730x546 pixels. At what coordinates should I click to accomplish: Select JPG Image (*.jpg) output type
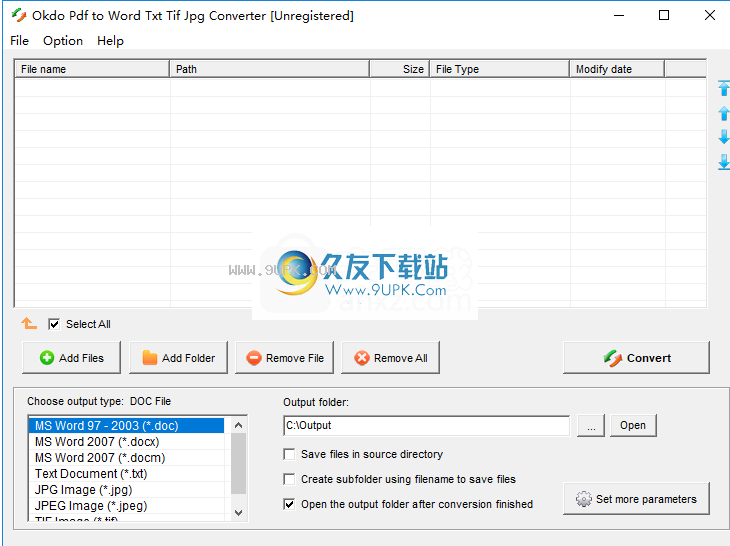(x=127, y=490)
